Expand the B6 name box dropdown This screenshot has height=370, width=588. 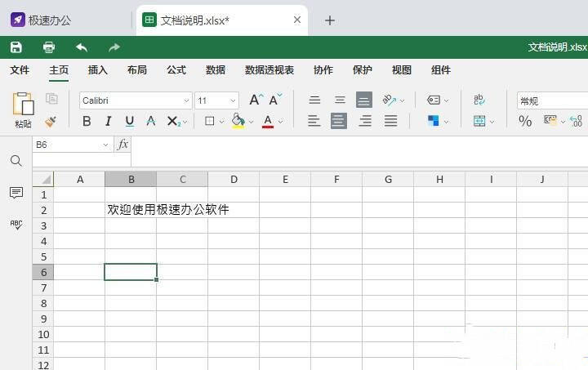(105, 145)
